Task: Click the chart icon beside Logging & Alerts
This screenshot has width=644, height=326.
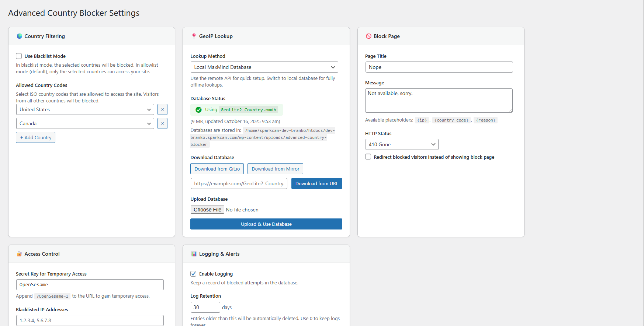Action: pos(194,254)
